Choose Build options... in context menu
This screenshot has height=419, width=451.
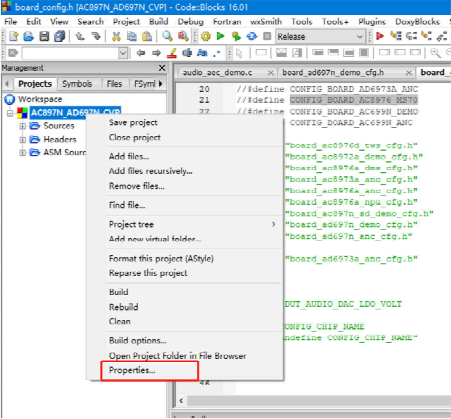click(138, 341)
